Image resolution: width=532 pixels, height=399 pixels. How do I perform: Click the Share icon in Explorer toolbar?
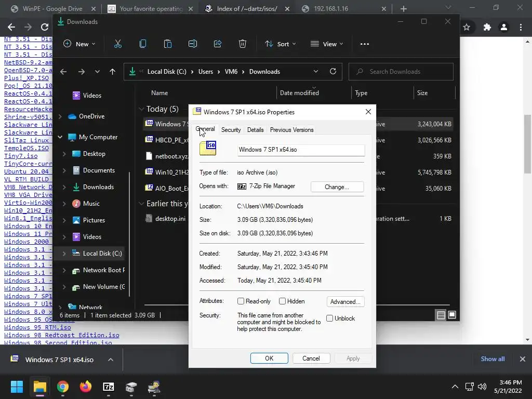(218, 44)
